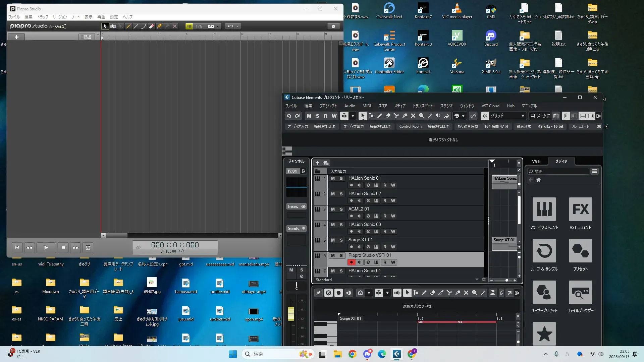Open VST Effects tile in media panel
The image size is (644, 362).
pyautogui.click(x=580, y=209)
